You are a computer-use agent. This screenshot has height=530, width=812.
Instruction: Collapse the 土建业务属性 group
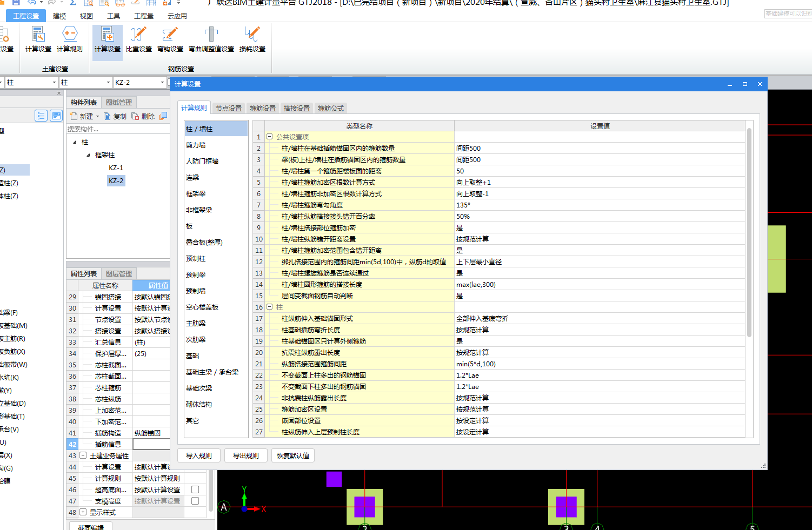[83, 455]
